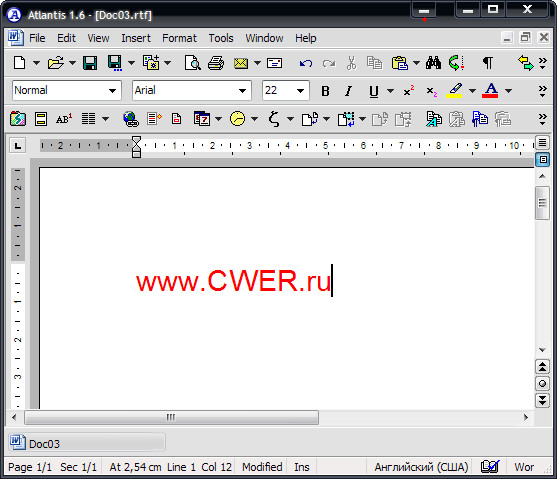The height and width of the screenshot is (479, 557).
Task: Click the Paste clipboard icon
Action: [x=400, y=63]
